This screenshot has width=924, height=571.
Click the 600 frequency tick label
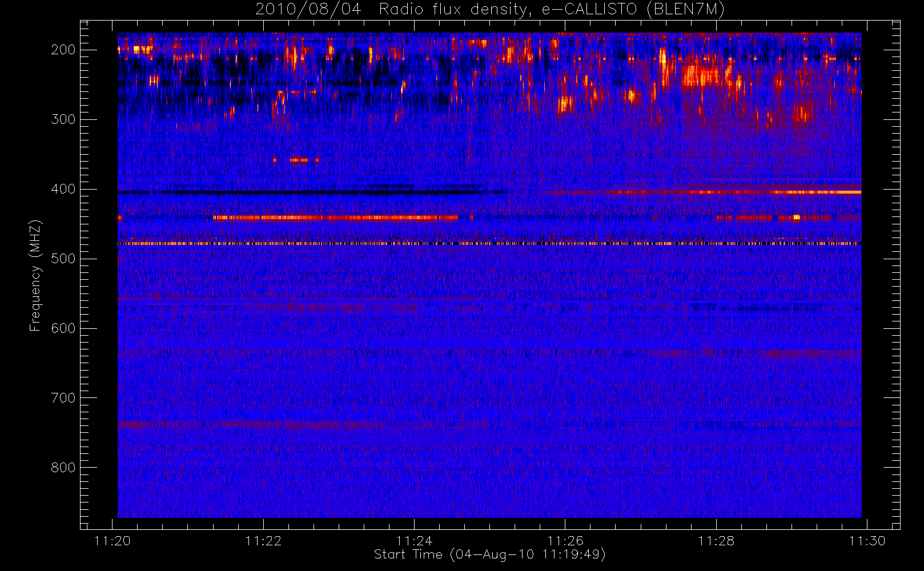[63, 328]
